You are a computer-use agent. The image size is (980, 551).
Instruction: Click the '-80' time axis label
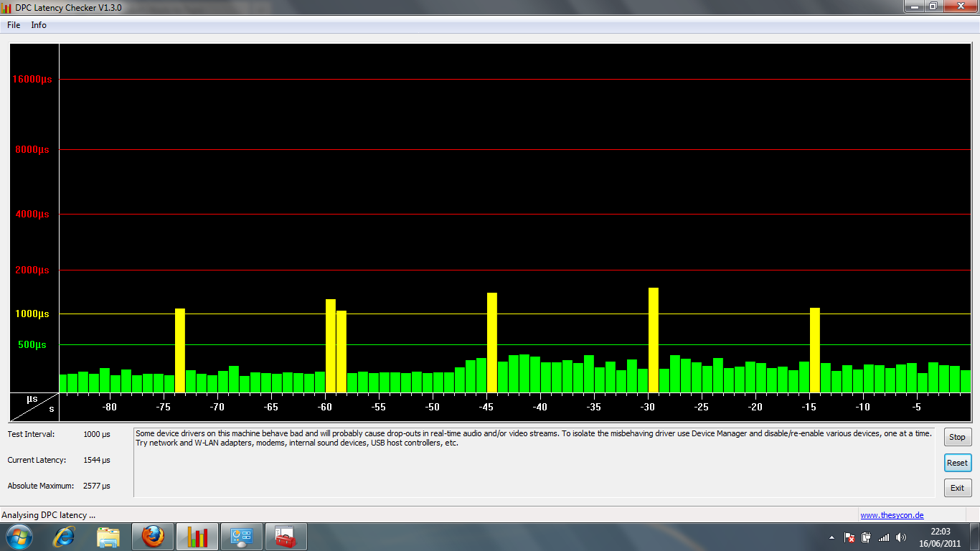coord(110,407)
